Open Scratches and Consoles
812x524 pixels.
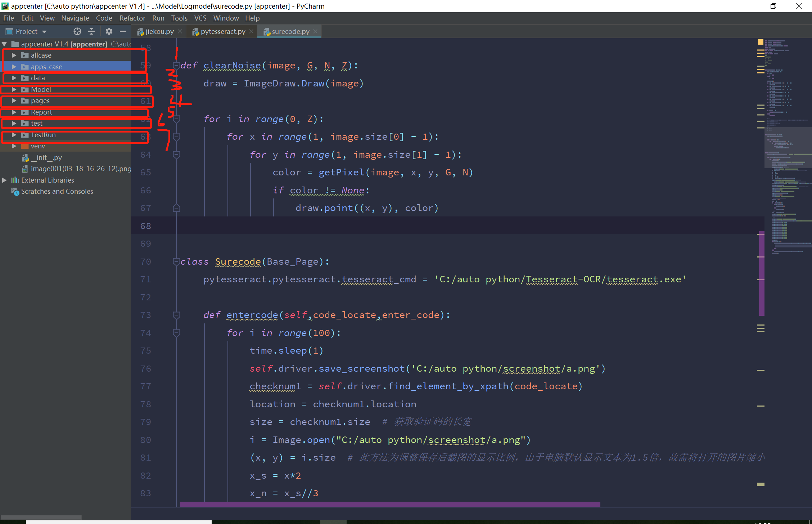pyautogui.click(x=57, y=191)
